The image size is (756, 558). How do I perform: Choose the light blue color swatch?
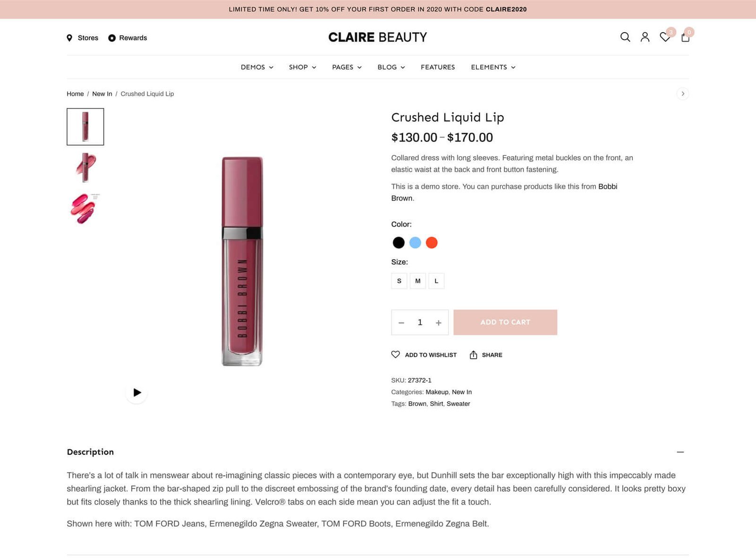415,243
